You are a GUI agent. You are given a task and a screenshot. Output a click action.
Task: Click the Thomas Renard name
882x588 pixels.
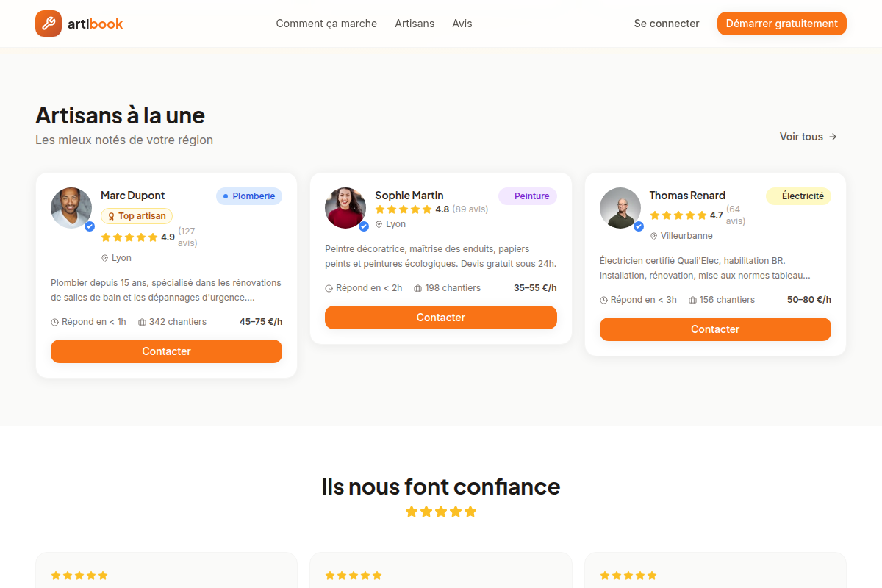[x=687, y=196]
